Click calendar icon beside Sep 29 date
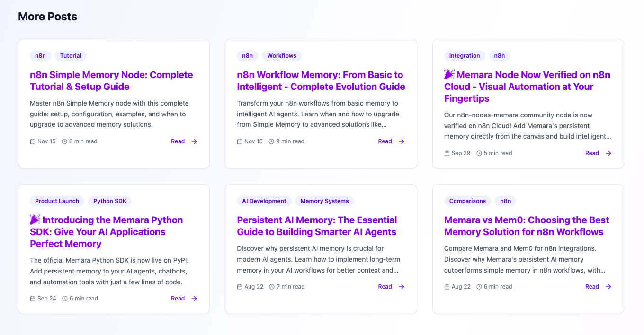644x335 pixels. coord(447,153)
